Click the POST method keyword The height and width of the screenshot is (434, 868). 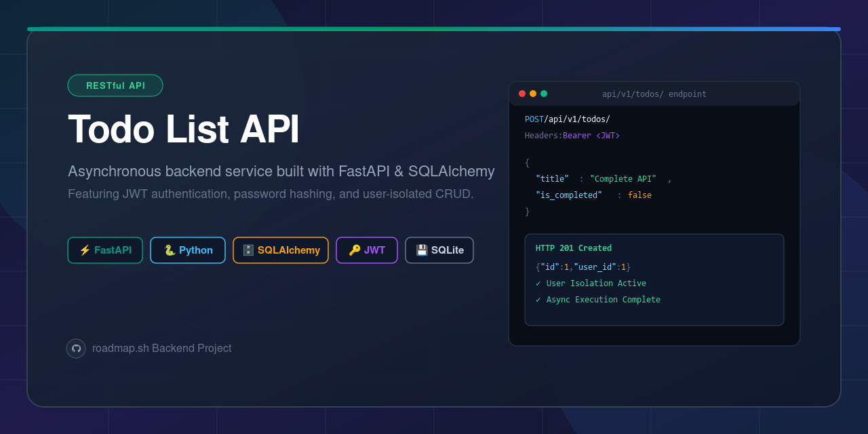(x=534, y=119)
